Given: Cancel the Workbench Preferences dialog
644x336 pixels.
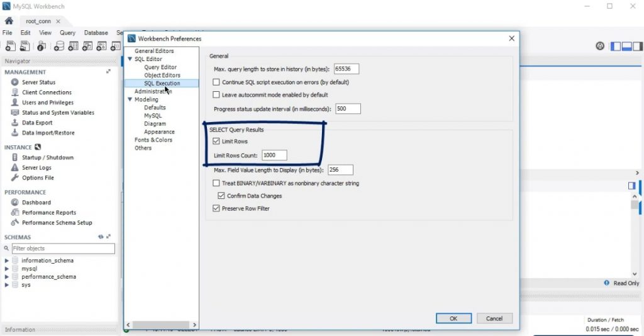Looking at the screenshot, I should point(494,318).
